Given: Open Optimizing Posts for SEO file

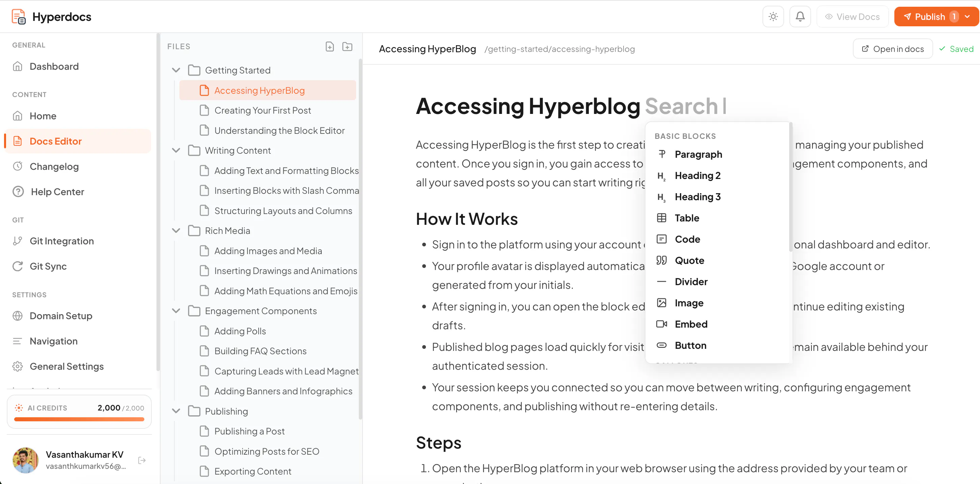Looking at the screenshot, I should [x=268, y=451].
